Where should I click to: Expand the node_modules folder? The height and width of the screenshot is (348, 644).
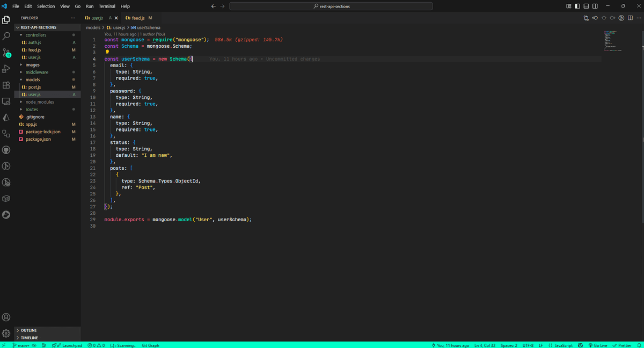pyautogui.click(x=39, y=102)
